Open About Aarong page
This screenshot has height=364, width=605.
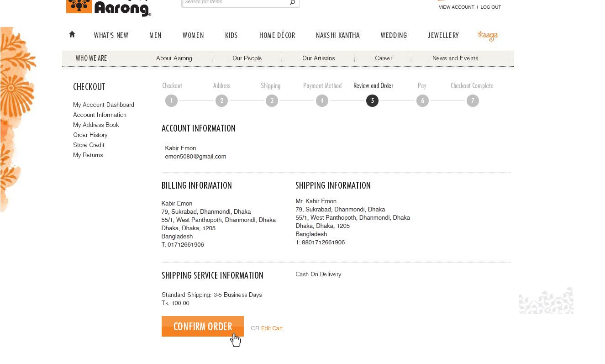174,58
